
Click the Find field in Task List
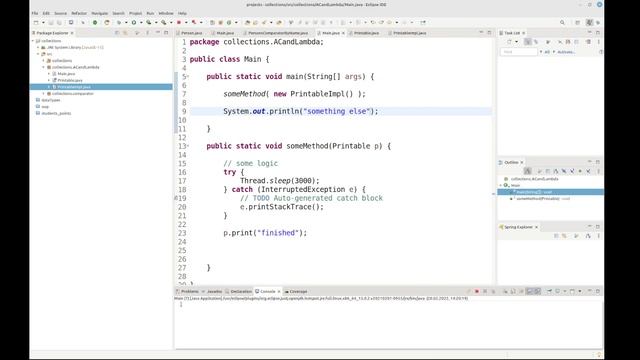point(519,52)
